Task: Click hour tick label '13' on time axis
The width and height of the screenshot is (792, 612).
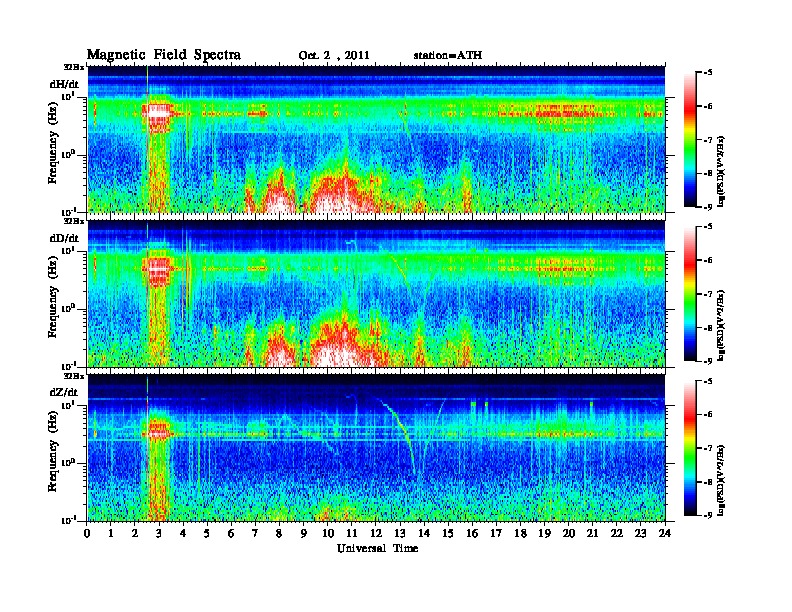Action: [400, 533]
